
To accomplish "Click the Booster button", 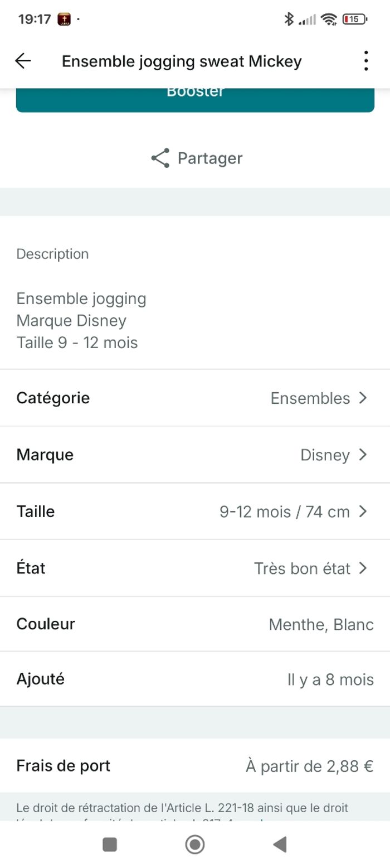I will pyautogui.click(x=195, y=98).
